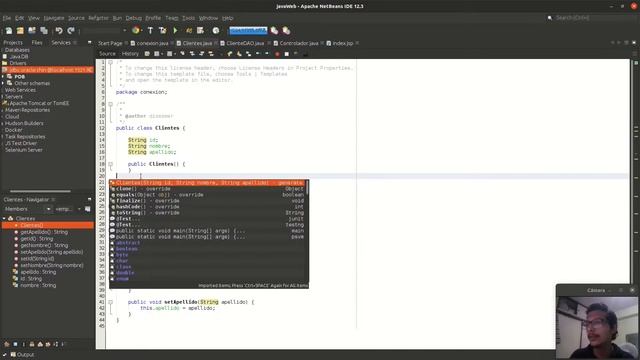Select the jdbc oracle thin connection node
This screenshot has width=640, height=360.
47,70
